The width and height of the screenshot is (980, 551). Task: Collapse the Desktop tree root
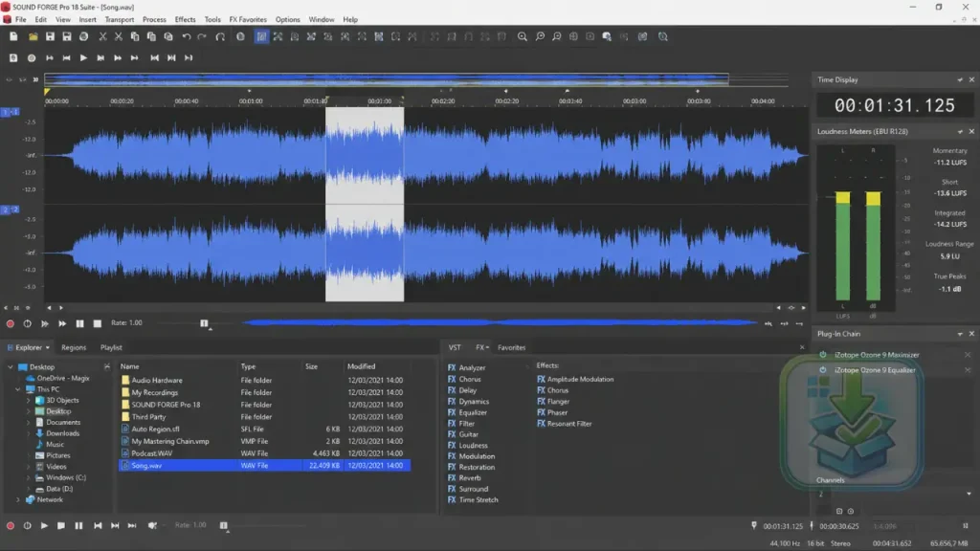[11, 367]
